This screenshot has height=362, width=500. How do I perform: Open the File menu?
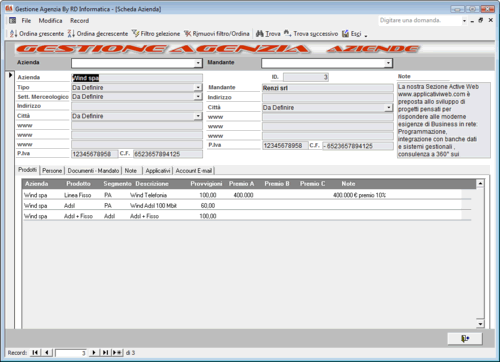[26, 21]
